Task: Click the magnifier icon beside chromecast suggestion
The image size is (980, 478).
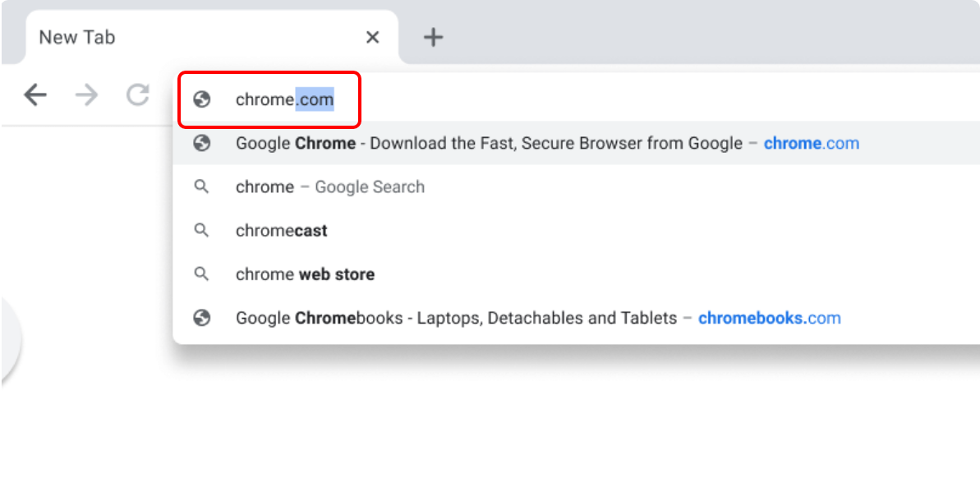Action: (201, 231)
